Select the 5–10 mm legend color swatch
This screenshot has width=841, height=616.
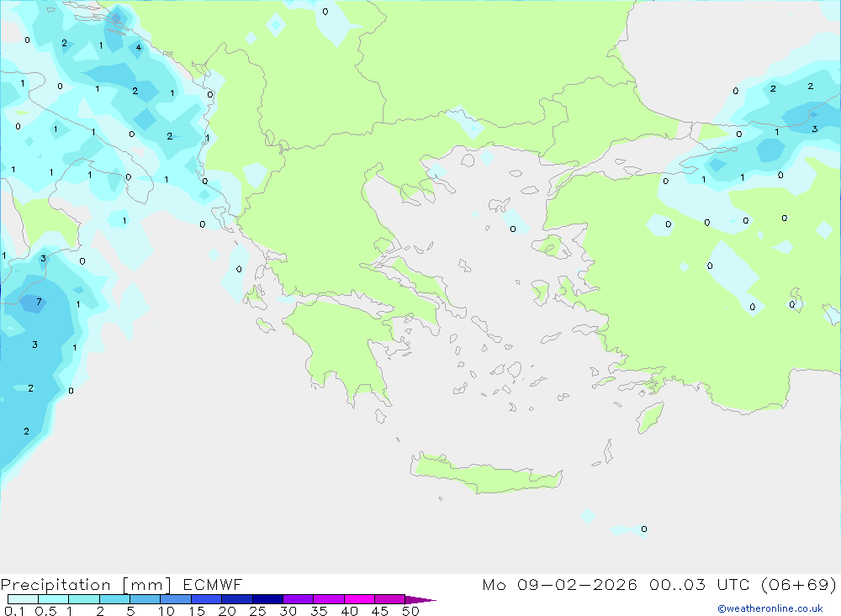coord(145,599)
